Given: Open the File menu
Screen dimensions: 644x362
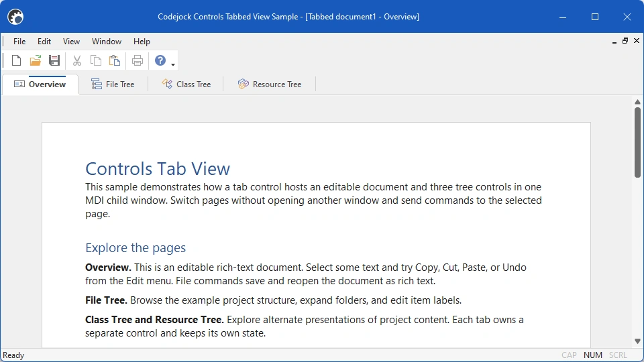Looking at the screenshot, I should (19, 42).
